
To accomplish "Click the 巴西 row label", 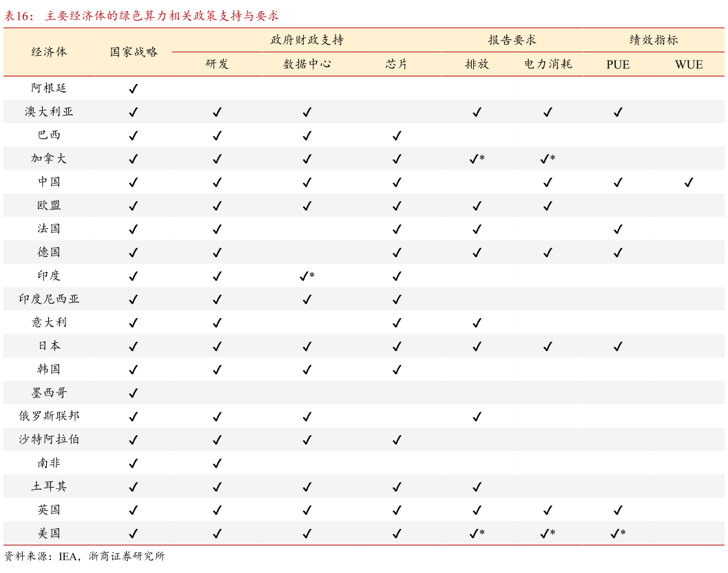I will coord(49,135).
